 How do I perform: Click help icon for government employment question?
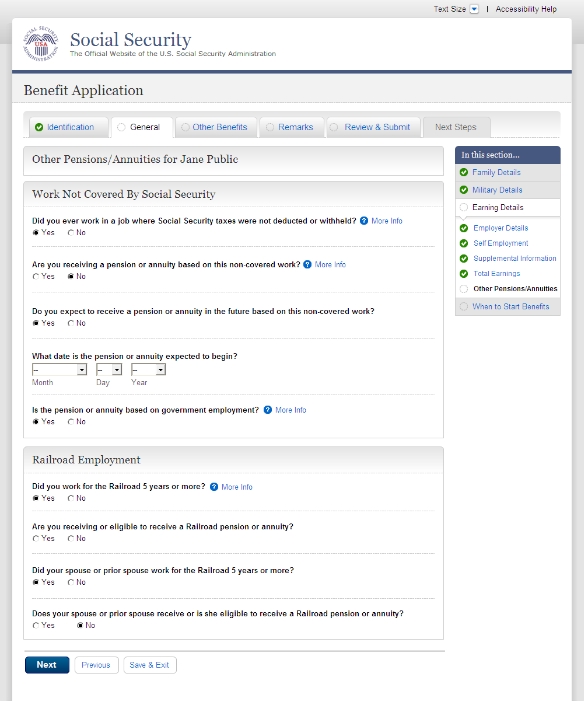click(268, 410)
